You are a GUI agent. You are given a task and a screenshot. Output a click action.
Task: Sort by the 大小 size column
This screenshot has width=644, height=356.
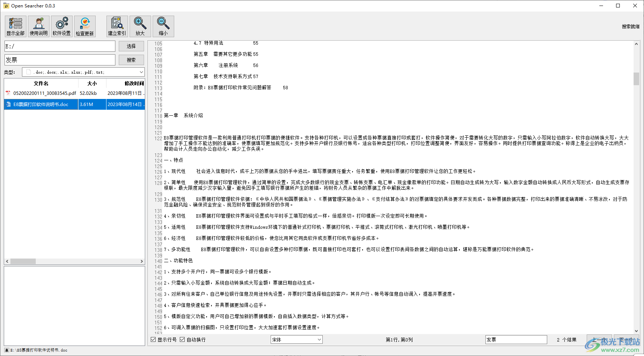[x=91, y=83]
